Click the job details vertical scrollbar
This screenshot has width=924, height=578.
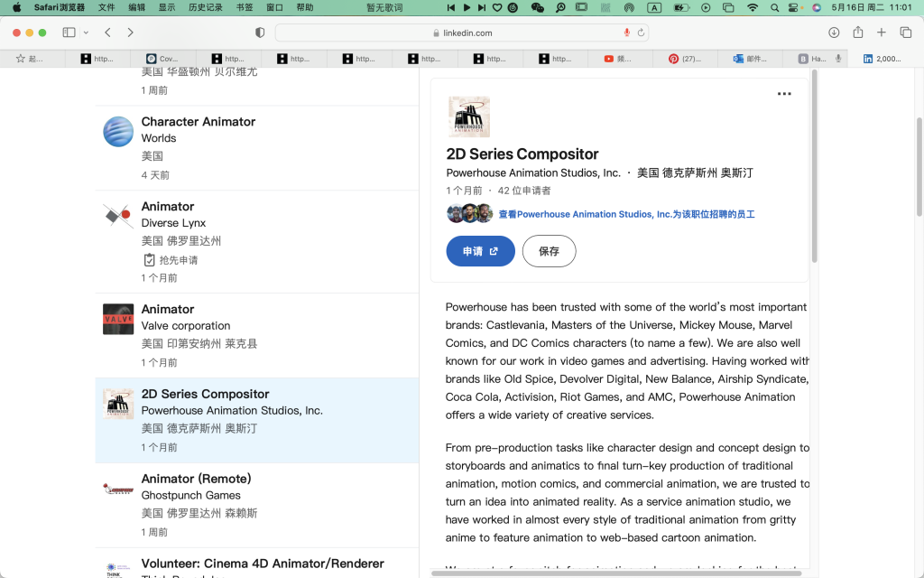click(x=815, y=166)
